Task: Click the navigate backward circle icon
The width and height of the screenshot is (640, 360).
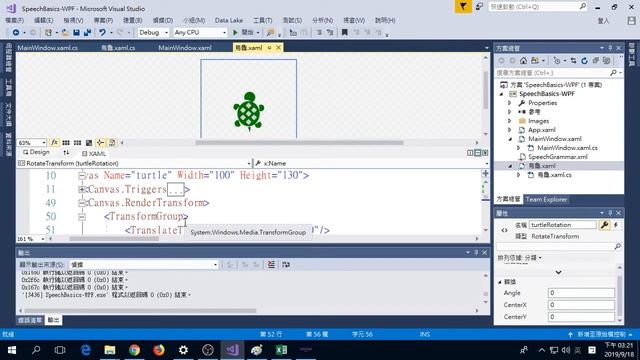Action: (16, 32)
